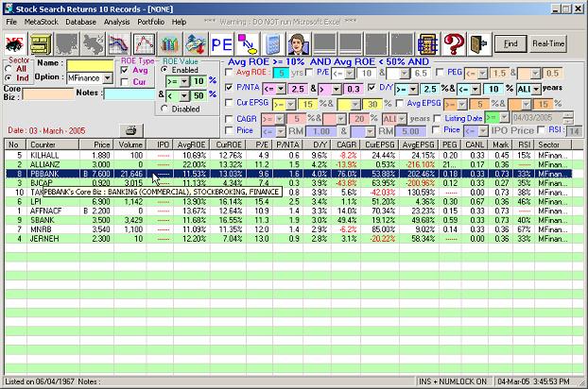Click the bull and bear icon
This screenshot has width=588, height=389.
point(16,42)
